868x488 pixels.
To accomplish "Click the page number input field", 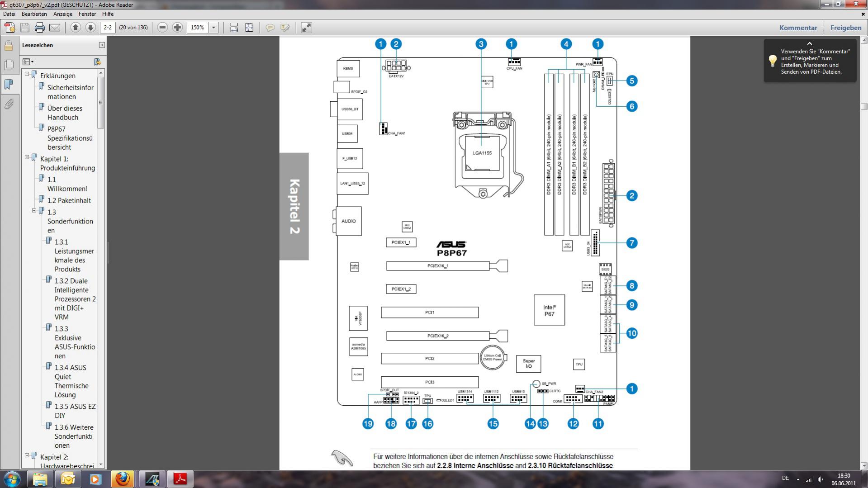I will pos(108,28).
